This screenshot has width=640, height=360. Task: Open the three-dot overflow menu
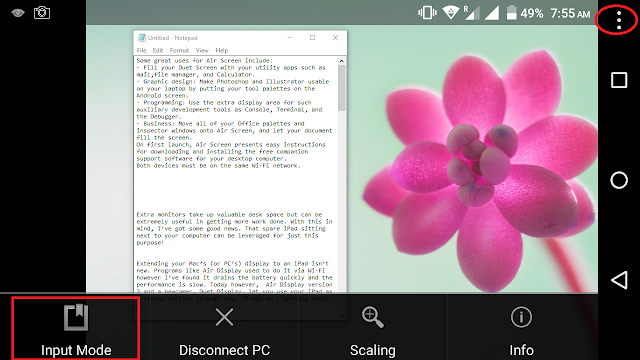tap(619, 20)
